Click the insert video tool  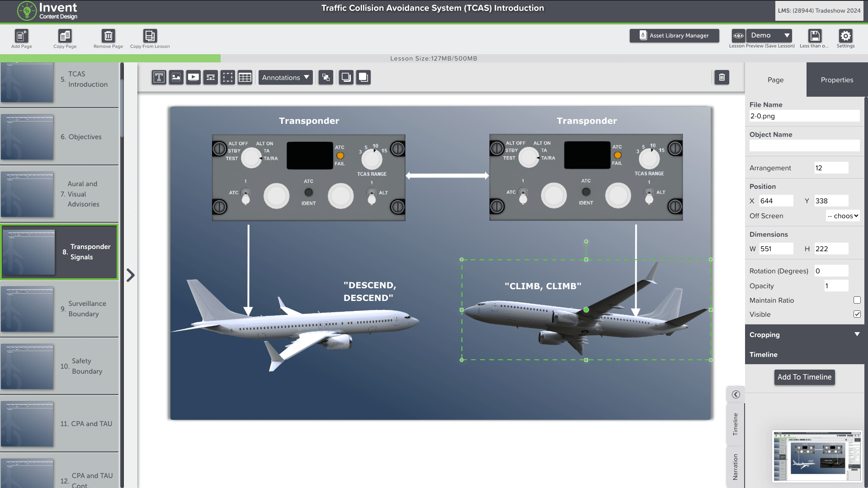click(x=193, y=77)
